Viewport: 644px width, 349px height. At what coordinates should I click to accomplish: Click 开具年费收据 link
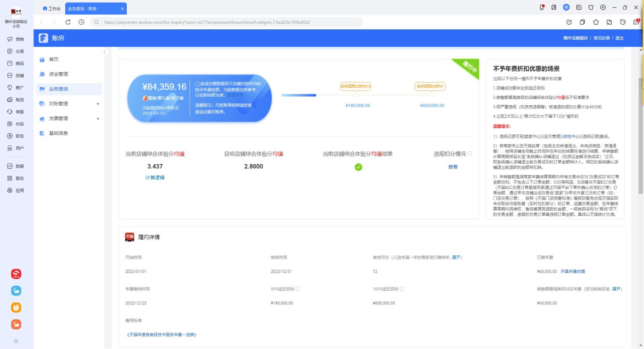pyautogui.click(x=573, y=271)
